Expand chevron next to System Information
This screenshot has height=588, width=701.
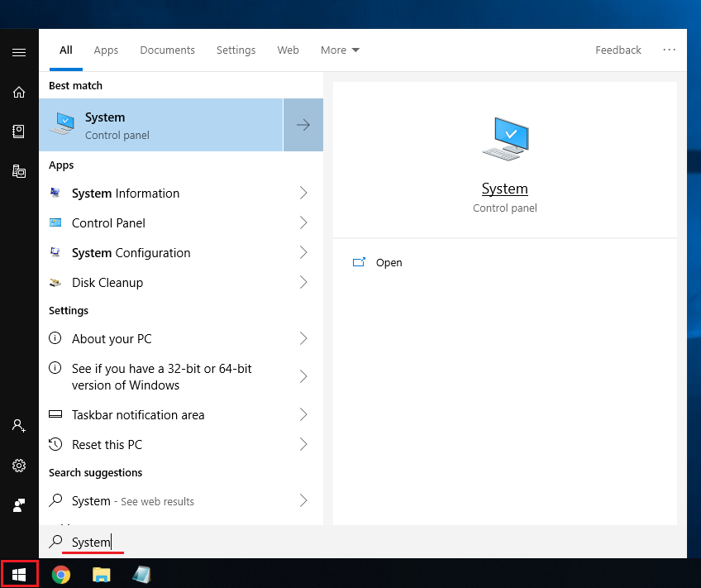coord(303,194)
